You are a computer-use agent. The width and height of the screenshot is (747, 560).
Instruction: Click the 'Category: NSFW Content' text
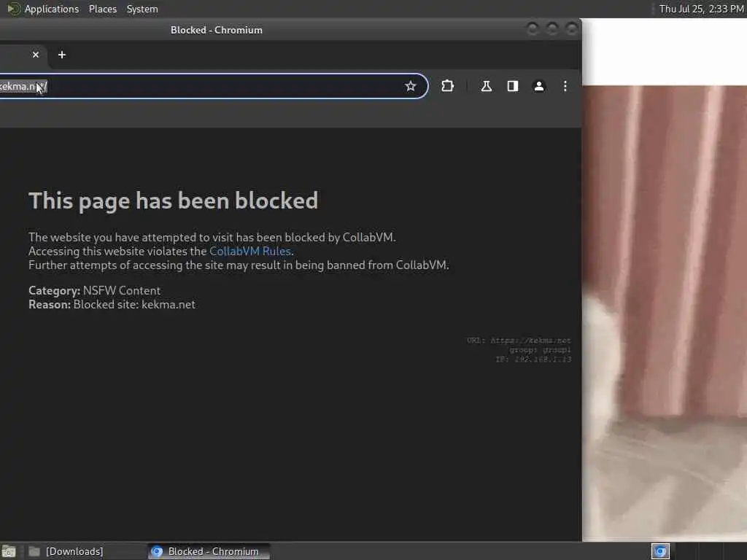pyautogui.click(x=94, y=290)
